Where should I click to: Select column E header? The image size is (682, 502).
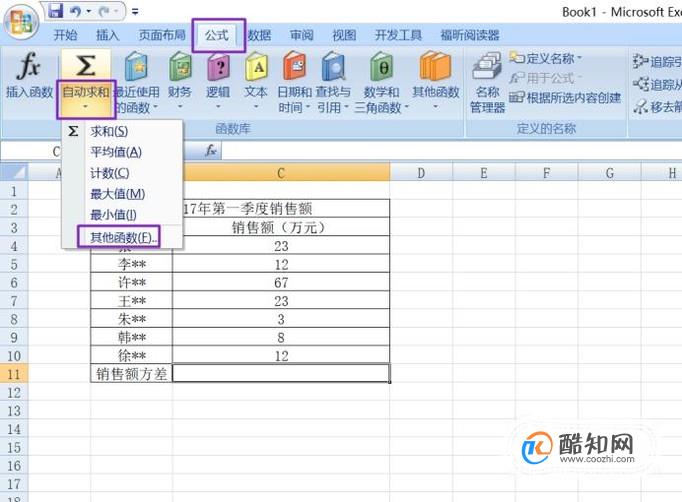tap(484, 173)
